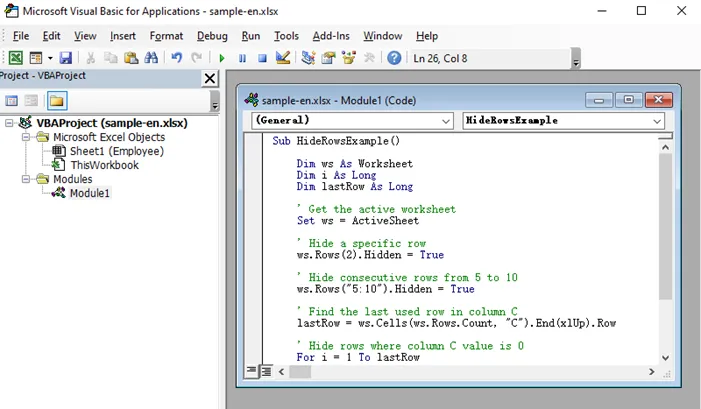Toggle Design Mode icon
701x409 pixels.
point(283,58)
